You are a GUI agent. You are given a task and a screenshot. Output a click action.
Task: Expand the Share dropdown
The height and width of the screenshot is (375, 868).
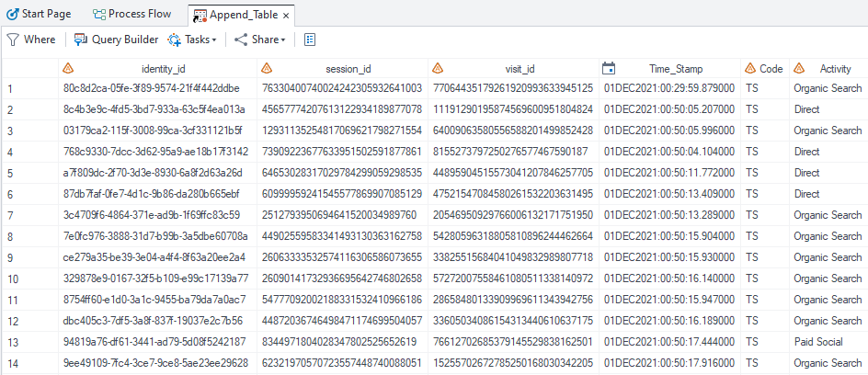[259, 40]
